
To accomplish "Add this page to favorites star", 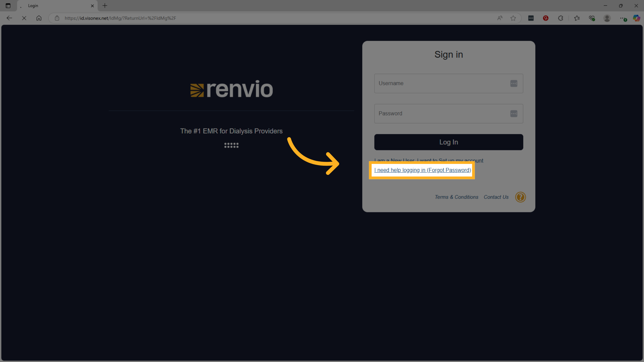I will coord(513,18).
